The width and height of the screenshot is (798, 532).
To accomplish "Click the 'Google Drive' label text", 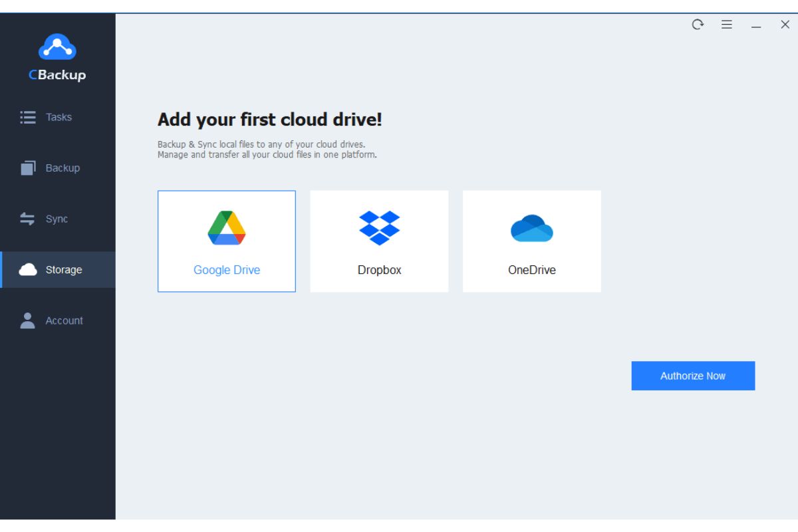I will 227,270.
